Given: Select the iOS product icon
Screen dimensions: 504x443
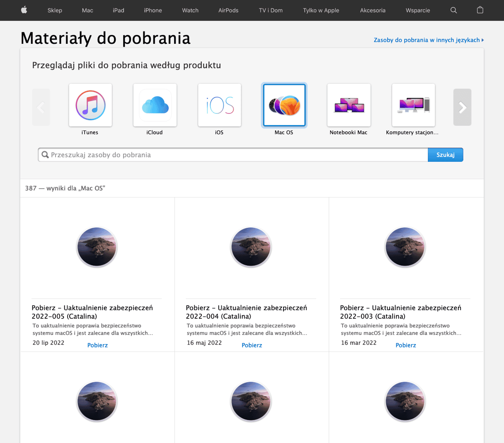Looking at the screenshot, I should point(220,105).
